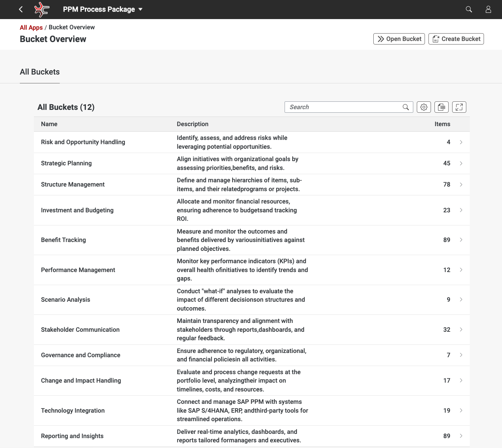Click the Open Bucket button
The image size is (502, 448).
click(x=399, y=39)
